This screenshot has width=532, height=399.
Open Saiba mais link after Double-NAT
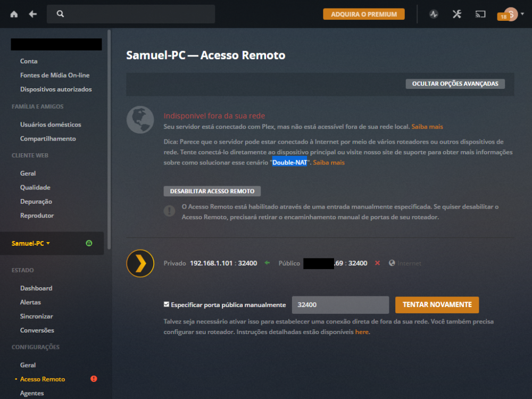coord(329,162)
